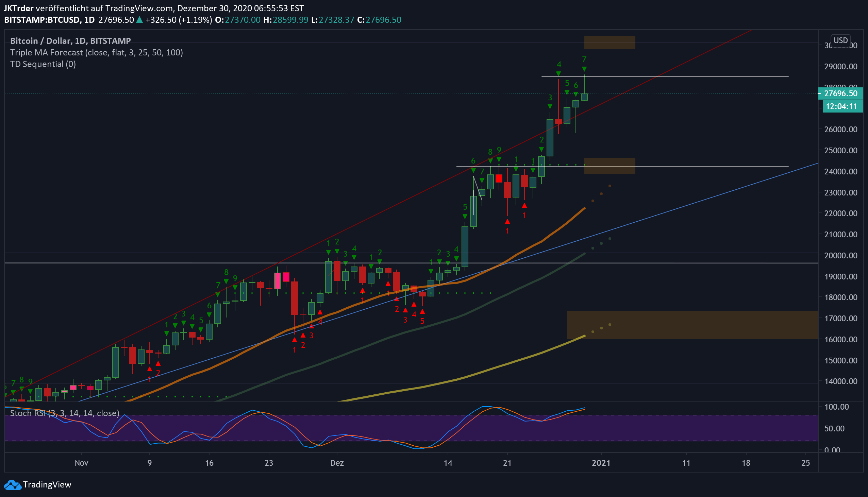
Task: Click the JKTrder author name
Action: (x=19, y=8)
